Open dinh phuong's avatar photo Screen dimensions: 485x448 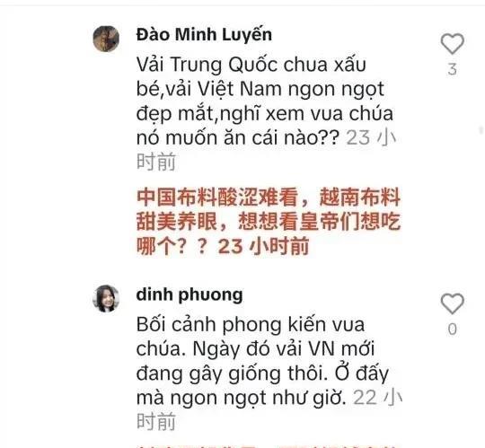click(x=106, y=298)
